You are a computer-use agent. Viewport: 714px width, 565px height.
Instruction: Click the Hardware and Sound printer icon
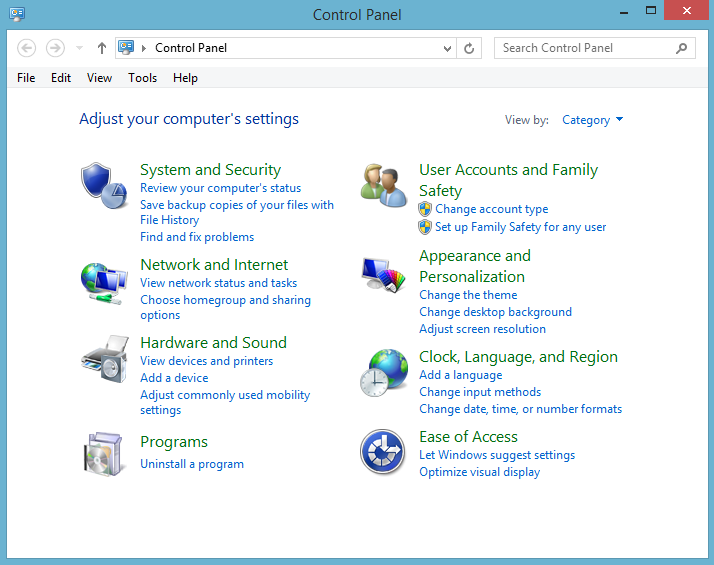(103, 359)
